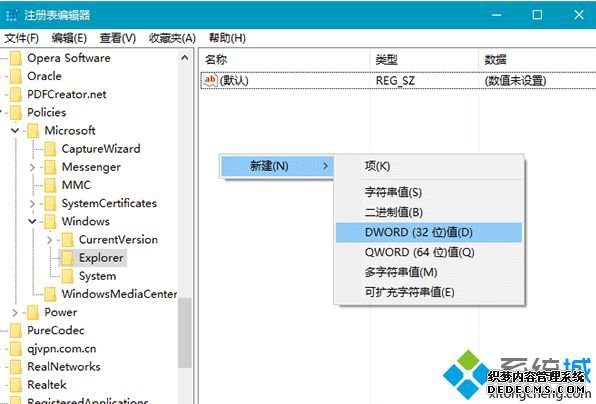Viewport: 596px width, 404px height.
Task: Click the System folder icon under Windows
Action: 67,276
